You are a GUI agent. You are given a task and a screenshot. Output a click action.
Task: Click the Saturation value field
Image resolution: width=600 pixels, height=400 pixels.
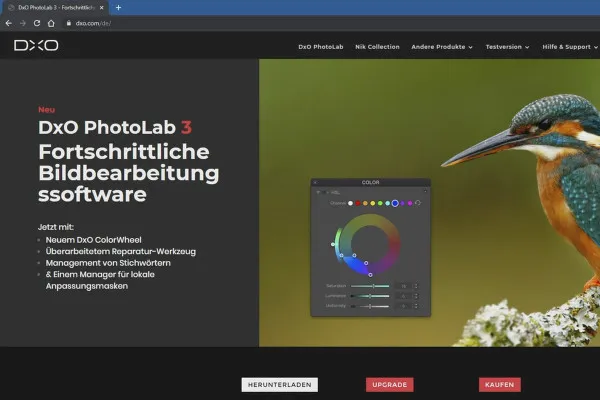pos(403,286)
